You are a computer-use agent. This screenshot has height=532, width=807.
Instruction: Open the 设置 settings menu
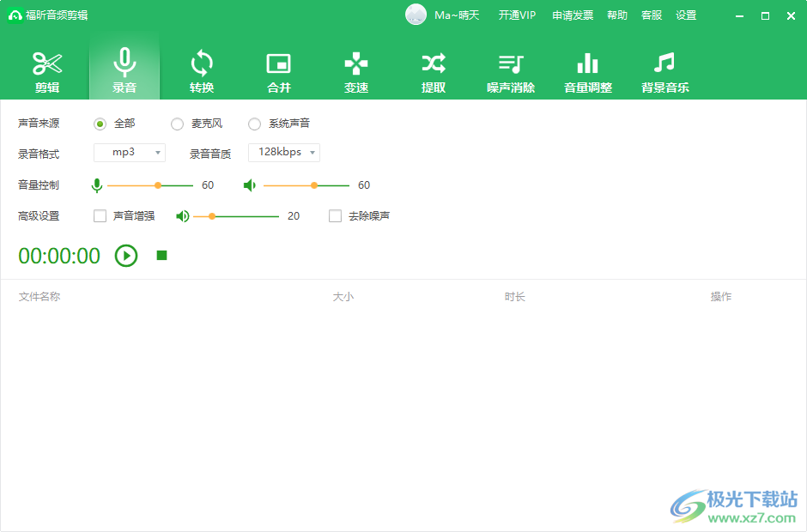pos(686,15)
